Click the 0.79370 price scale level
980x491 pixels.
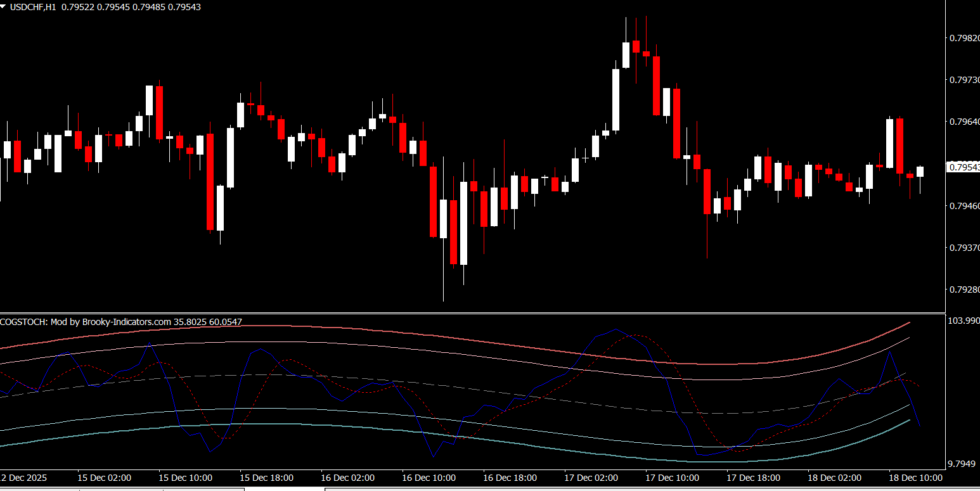tap(964, 248)
